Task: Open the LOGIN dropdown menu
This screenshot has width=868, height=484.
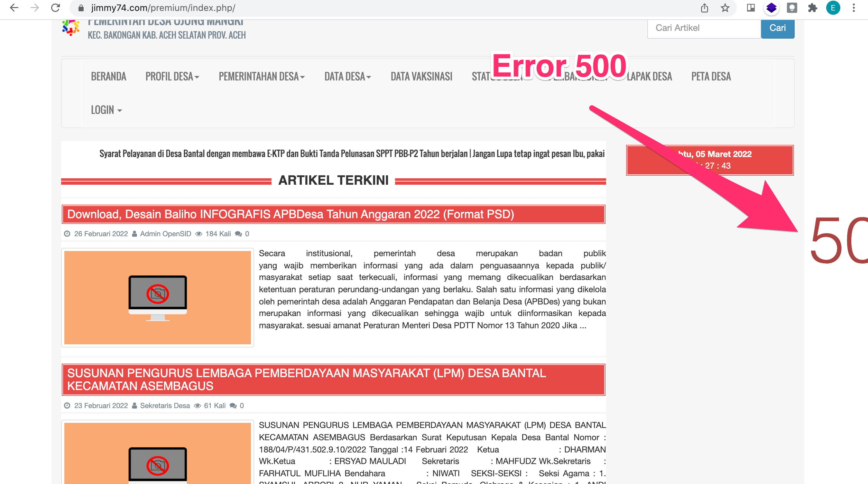Action: coord(106,110)
